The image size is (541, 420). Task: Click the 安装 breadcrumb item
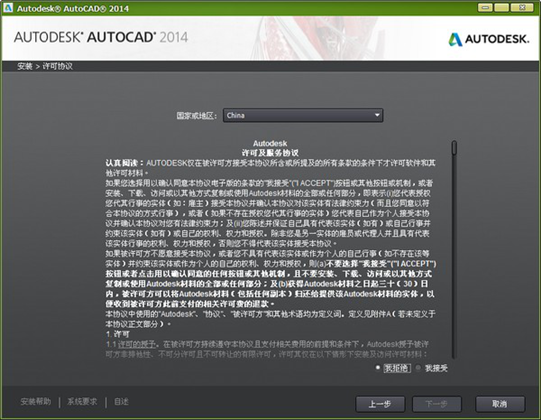[x=25, y=66]
